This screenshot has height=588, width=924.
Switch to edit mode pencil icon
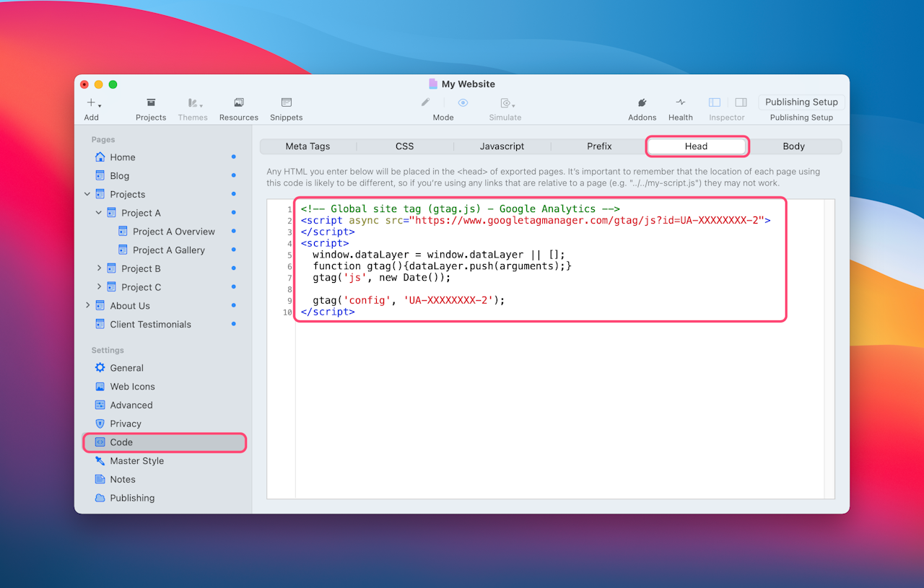426,102
